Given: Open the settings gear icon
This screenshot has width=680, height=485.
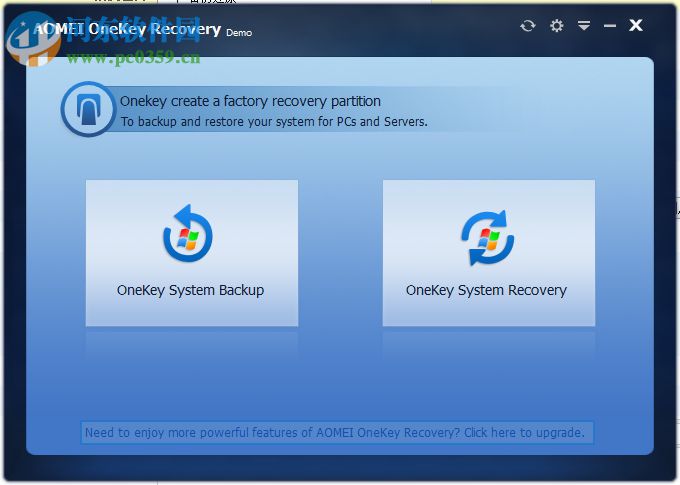Looking at the screenshot, I should 556,26.
